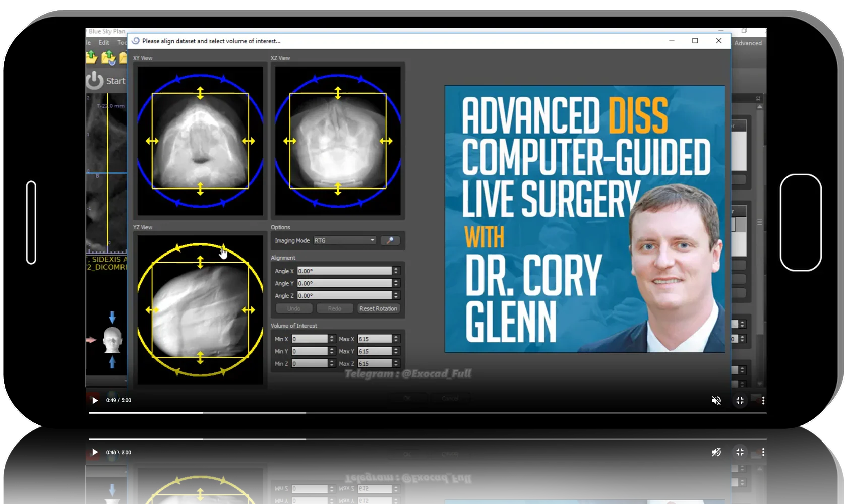Click the left yellow handle in XZ View

(x=289, y=141)
